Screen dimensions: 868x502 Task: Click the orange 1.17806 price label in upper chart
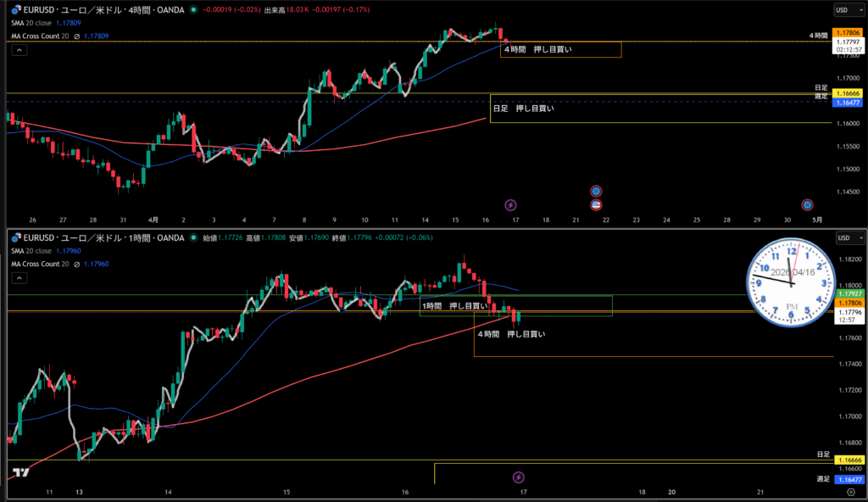(x=849, y=31)
